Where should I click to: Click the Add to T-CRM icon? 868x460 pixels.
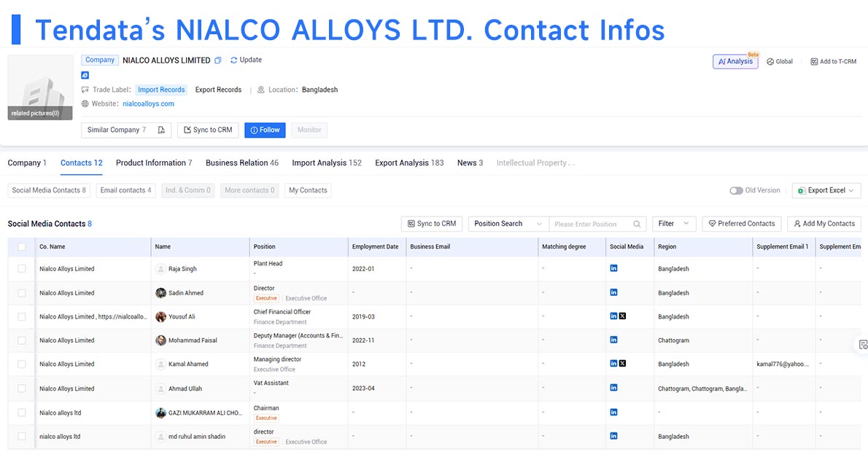(814, 61)
